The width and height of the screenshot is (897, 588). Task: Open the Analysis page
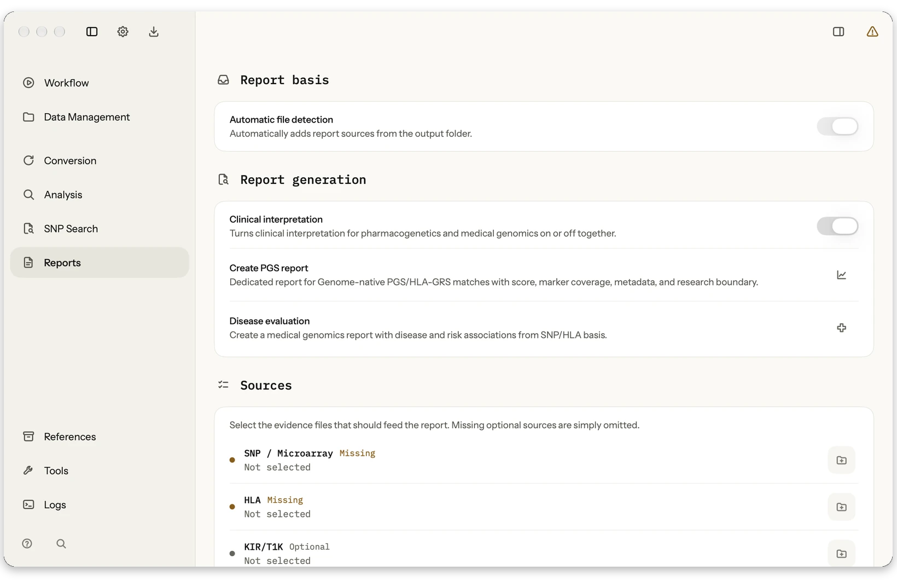tap(100, 195)
